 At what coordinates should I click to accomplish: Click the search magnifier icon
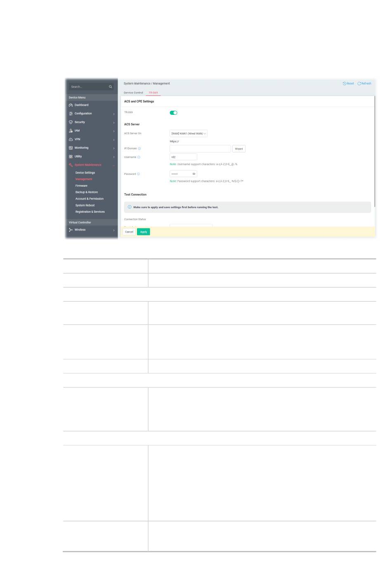point(110,87)
